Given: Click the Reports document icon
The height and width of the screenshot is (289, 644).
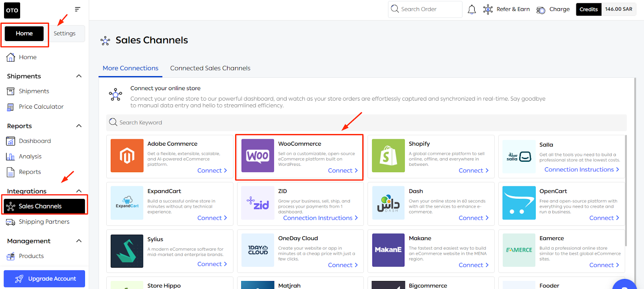Looking at the screenshot, I should tap(10, 172).
